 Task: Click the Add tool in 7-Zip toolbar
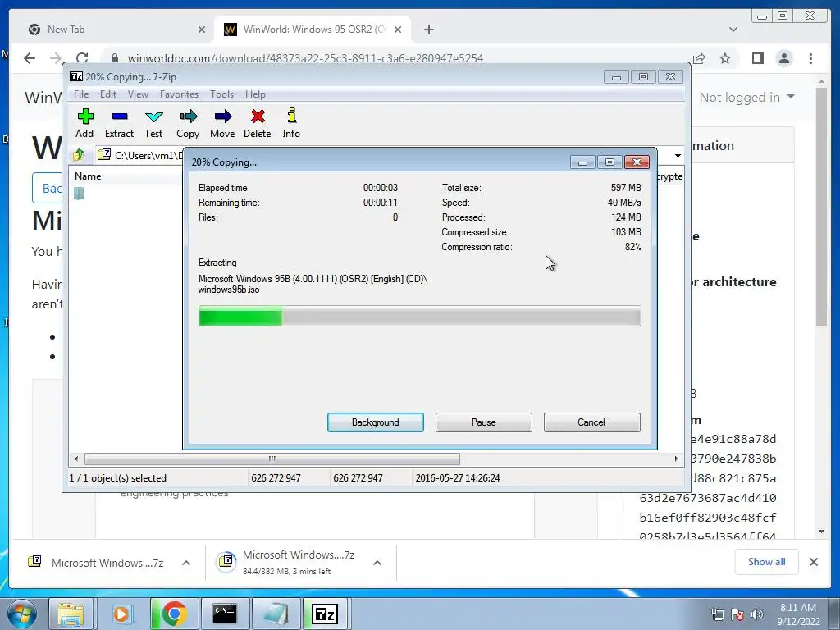click(x=84, y=123)
